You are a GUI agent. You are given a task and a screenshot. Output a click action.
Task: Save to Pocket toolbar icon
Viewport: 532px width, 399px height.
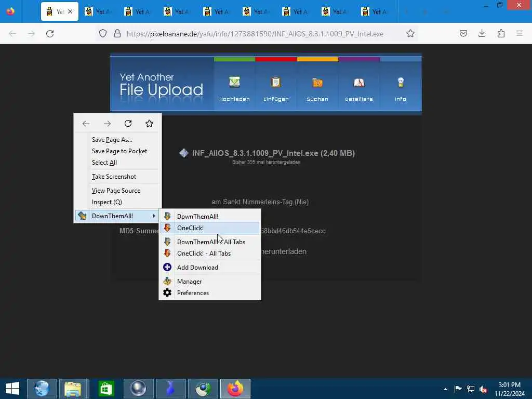coord(463,33)
